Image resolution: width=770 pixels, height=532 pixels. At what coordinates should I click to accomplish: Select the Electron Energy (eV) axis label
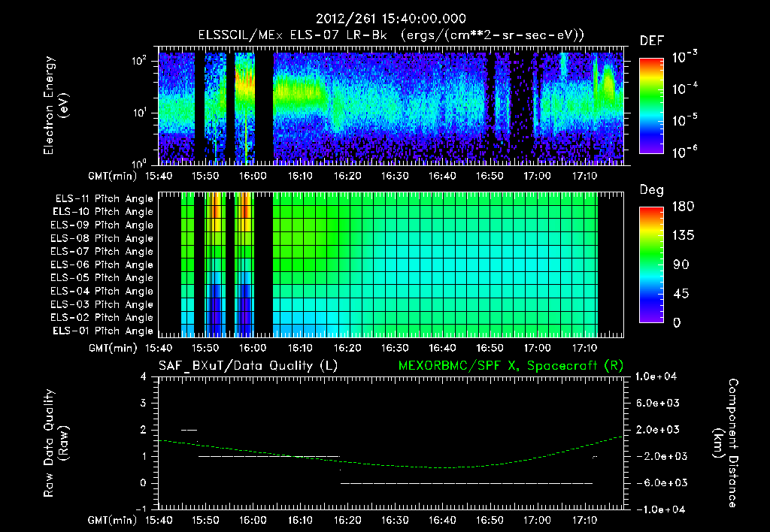pyautogui.click(x=56, y=105)
